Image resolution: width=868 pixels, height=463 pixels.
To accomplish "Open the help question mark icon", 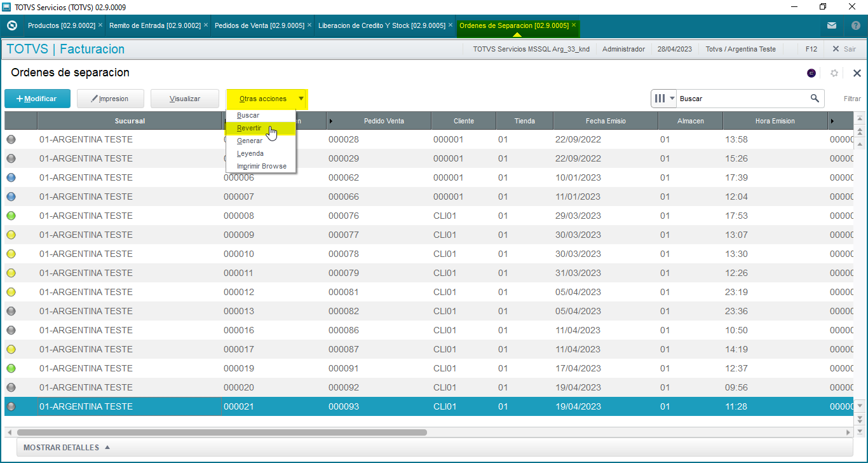I will 856,26.
